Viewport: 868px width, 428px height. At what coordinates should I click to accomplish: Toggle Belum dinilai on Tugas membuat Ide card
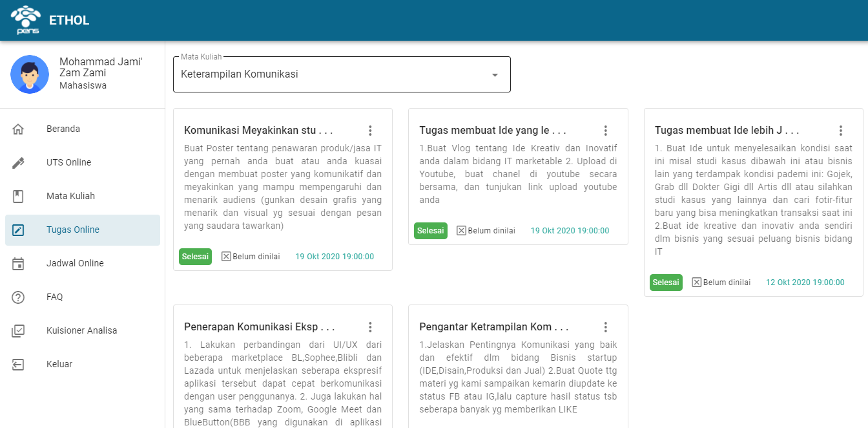[462, 230]
